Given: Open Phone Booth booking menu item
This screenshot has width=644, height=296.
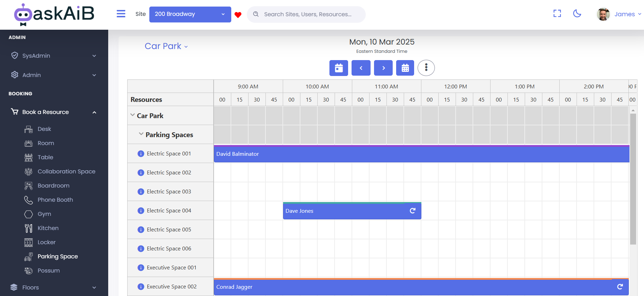Looking at the screenshot, I should tap(55, 200).
